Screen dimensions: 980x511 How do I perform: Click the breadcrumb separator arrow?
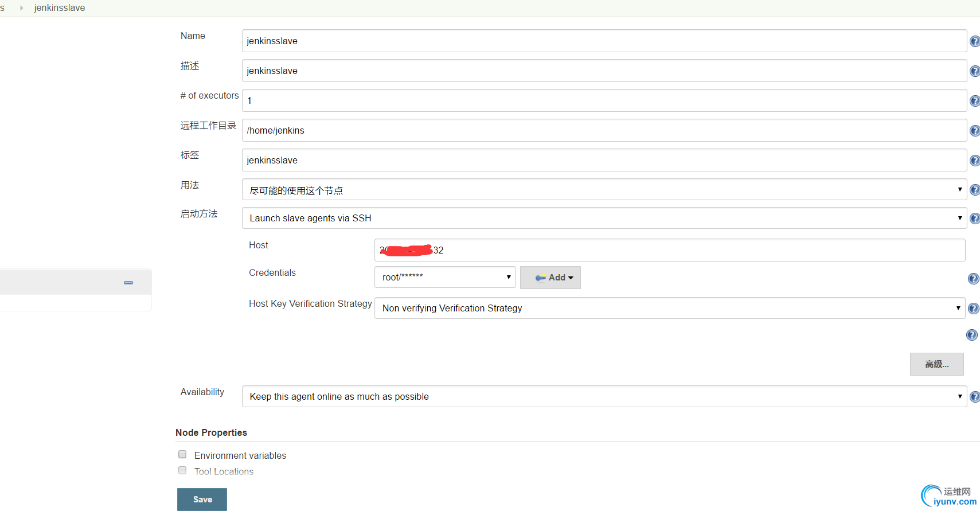pos(21,8)
